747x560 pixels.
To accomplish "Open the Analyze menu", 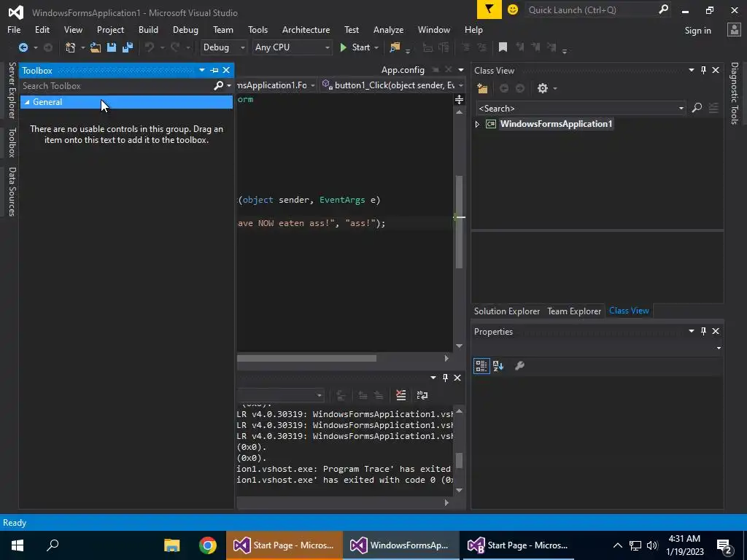I will point(388,29).
